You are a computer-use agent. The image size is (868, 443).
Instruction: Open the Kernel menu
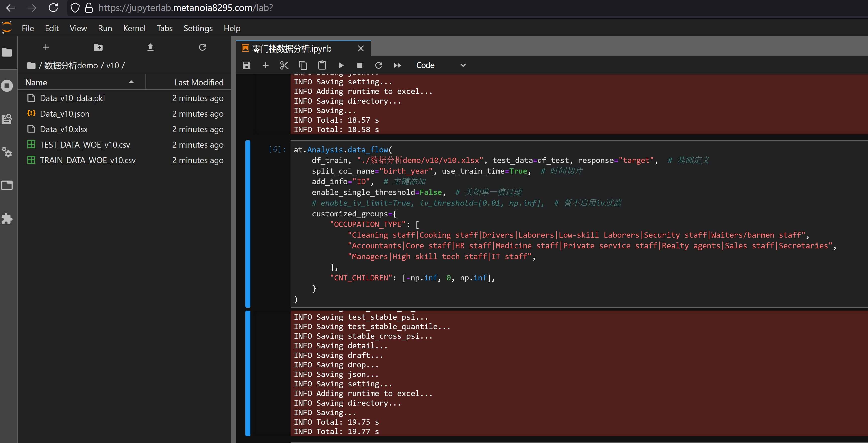tap(134, 28)
